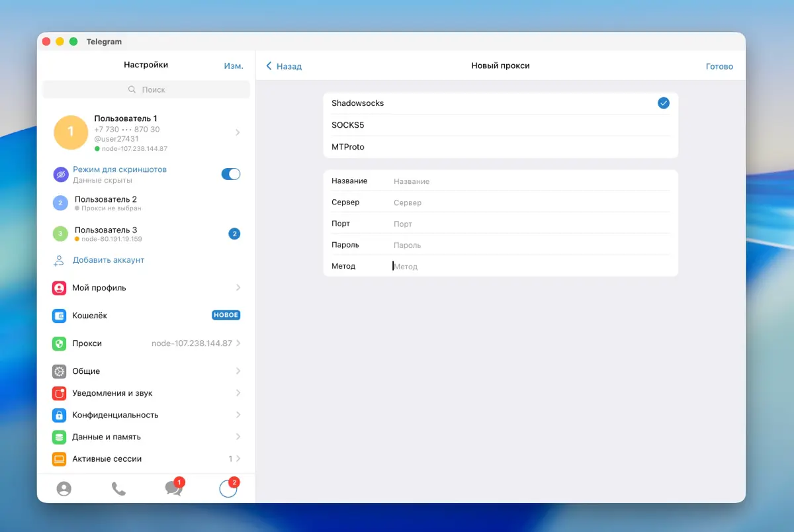Click the General gear icon

(60, 371)
